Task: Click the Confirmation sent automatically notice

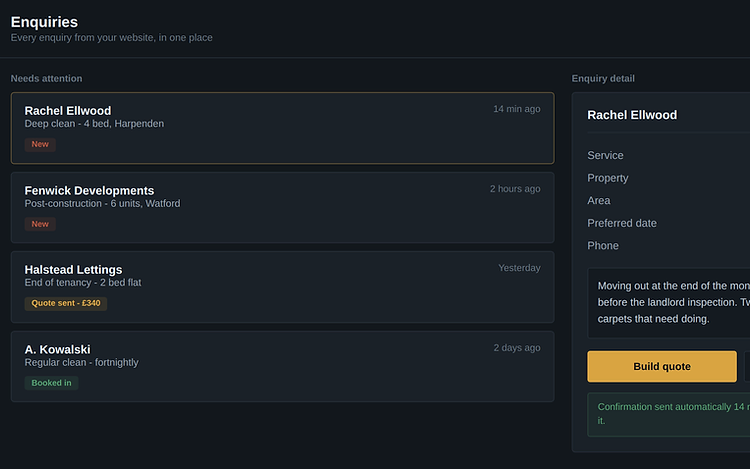Action: (669, 414)
